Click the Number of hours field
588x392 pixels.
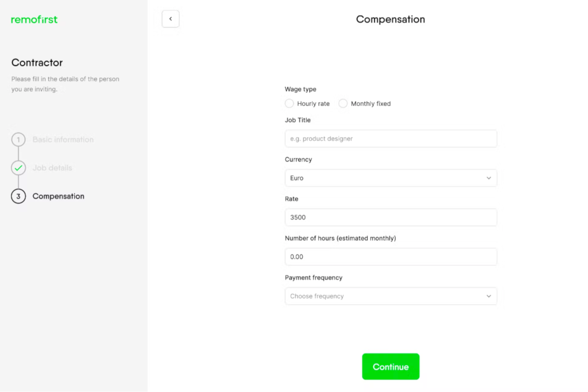[x=391, y=257]
